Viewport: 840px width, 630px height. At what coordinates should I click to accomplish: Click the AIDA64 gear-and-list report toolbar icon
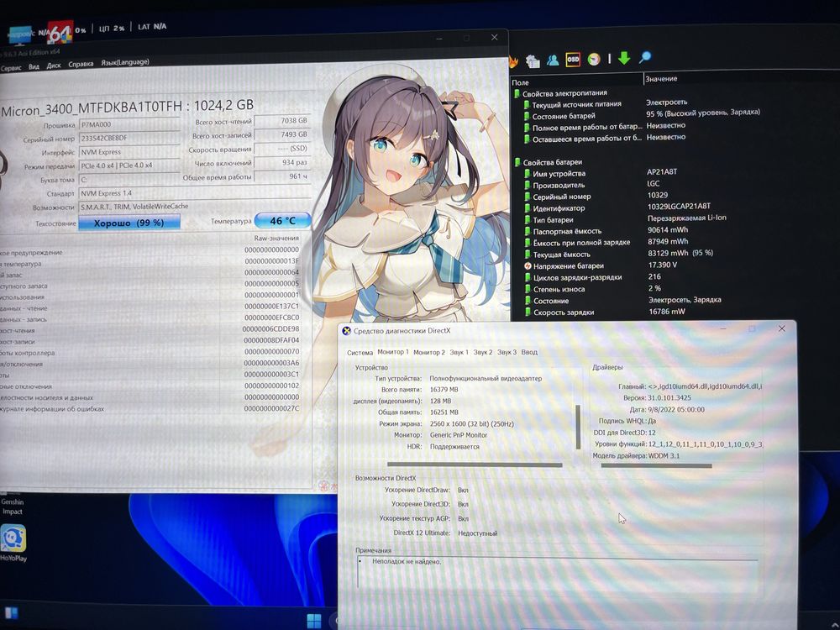[x=533, y=61]
